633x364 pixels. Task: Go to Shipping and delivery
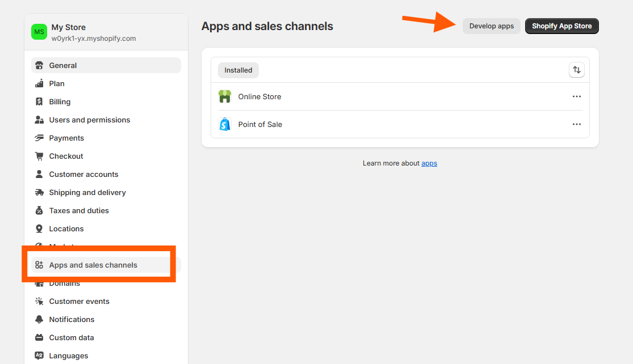click(106, 192)
